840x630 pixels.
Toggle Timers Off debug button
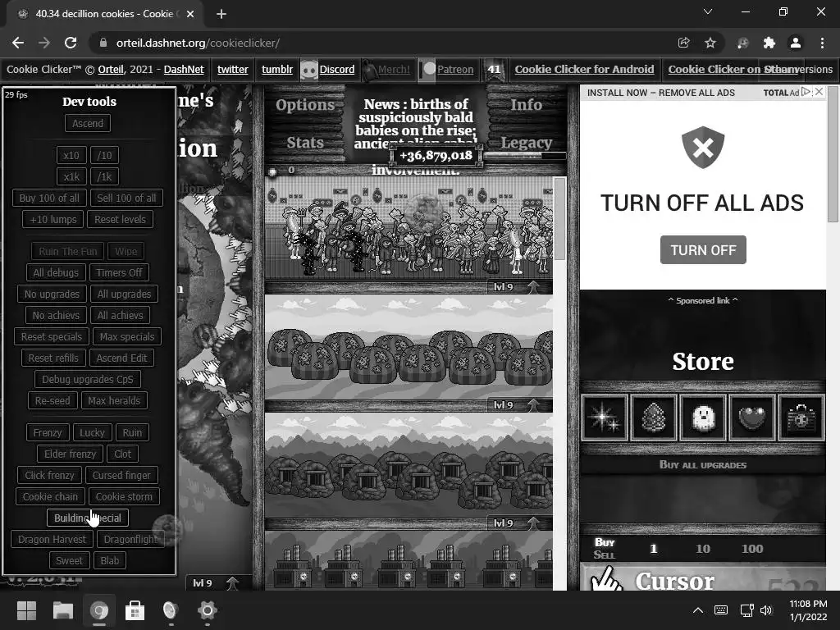[119, 272]
